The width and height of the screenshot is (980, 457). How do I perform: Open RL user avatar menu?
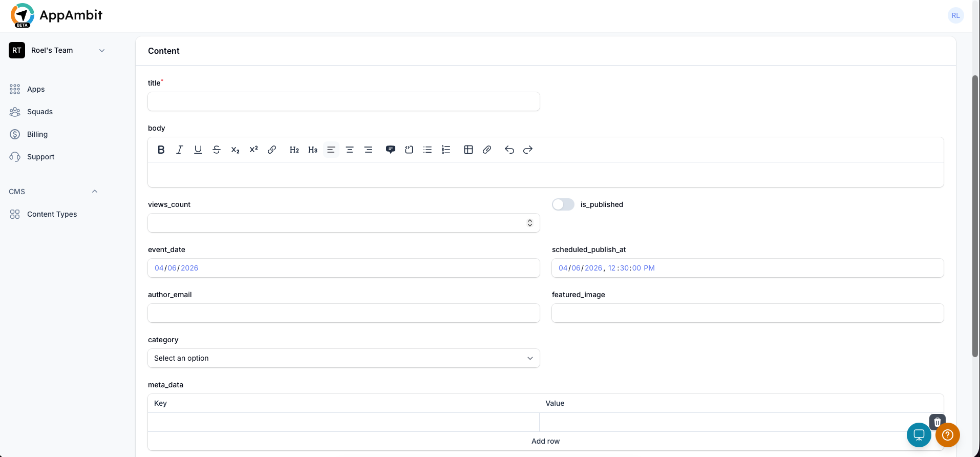(955, 15)
